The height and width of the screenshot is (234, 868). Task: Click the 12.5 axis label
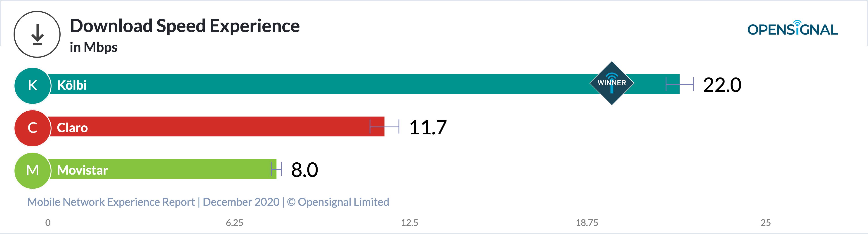coord(409,222)
